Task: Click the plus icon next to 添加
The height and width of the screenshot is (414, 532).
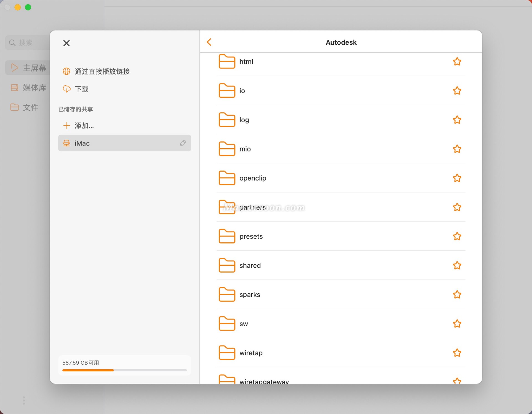Action: click(66, 126)
